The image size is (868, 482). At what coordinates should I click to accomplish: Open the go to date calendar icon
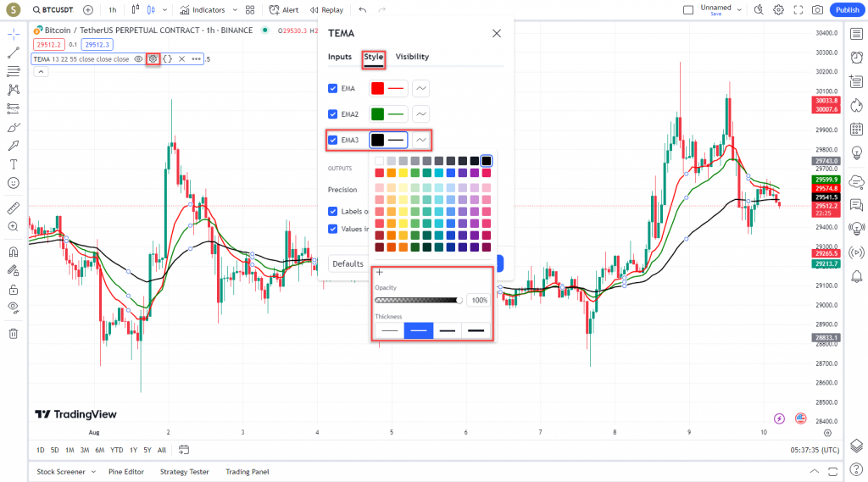(x=184, y=450)
